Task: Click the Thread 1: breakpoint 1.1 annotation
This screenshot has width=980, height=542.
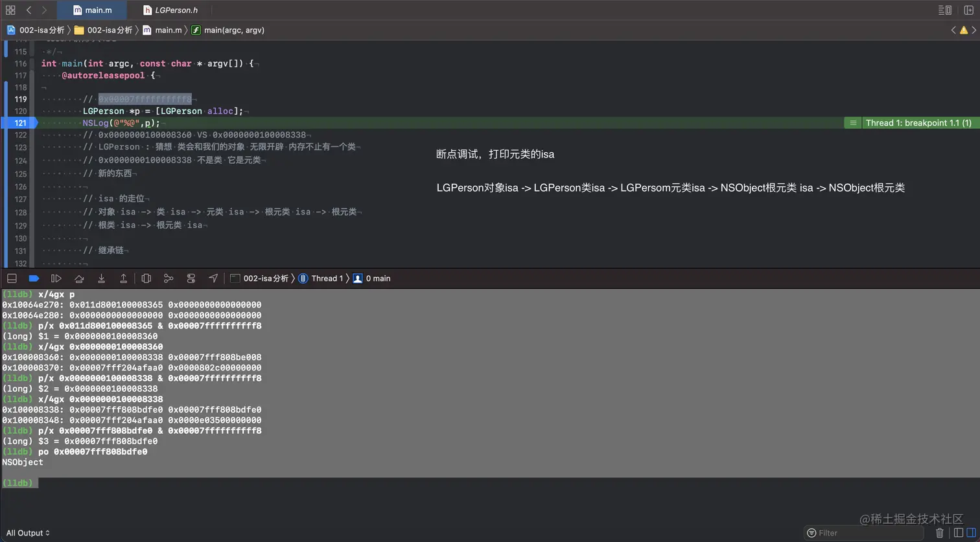Action: click(x=918, y=123)
